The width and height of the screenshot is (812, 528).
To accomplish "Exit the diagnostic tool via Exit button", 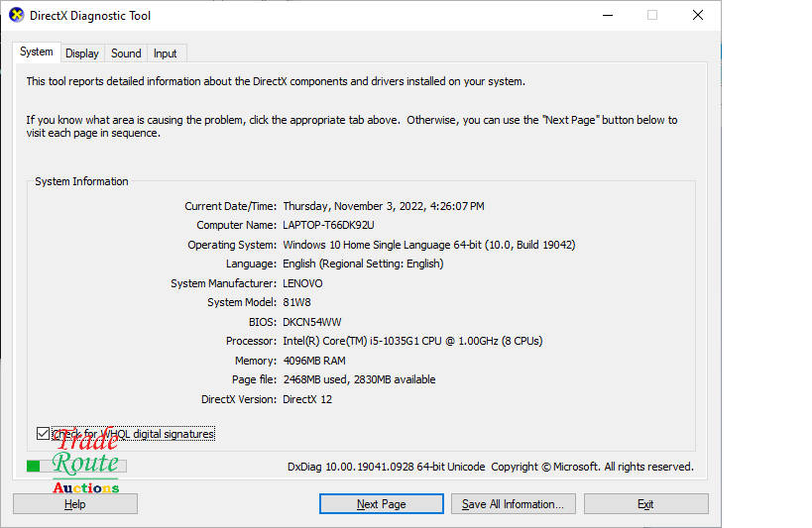I will coord(645,504).
